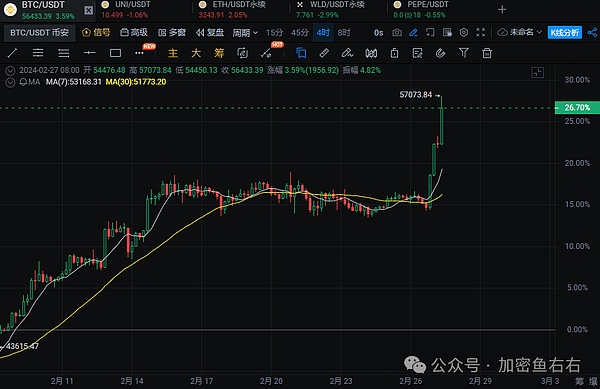The image size is (600, 389).
Task: Select the rectangle drawing tool
Action: coord(115,53)
